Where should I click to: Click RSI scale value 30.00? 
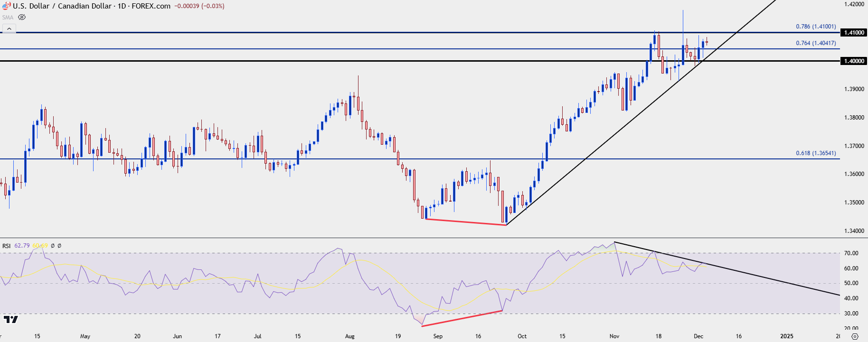click(x=851, y=314)
